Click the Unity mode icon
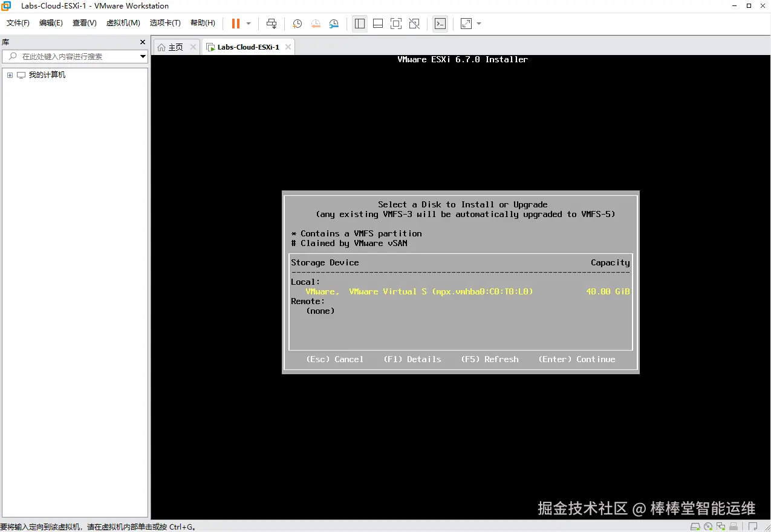 coord(414,24)
